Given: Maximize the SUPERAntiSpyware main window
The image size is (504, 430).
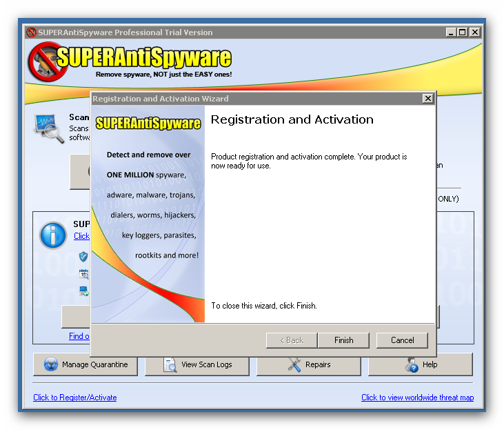Looking at the screenshot, I should point(462,32).
